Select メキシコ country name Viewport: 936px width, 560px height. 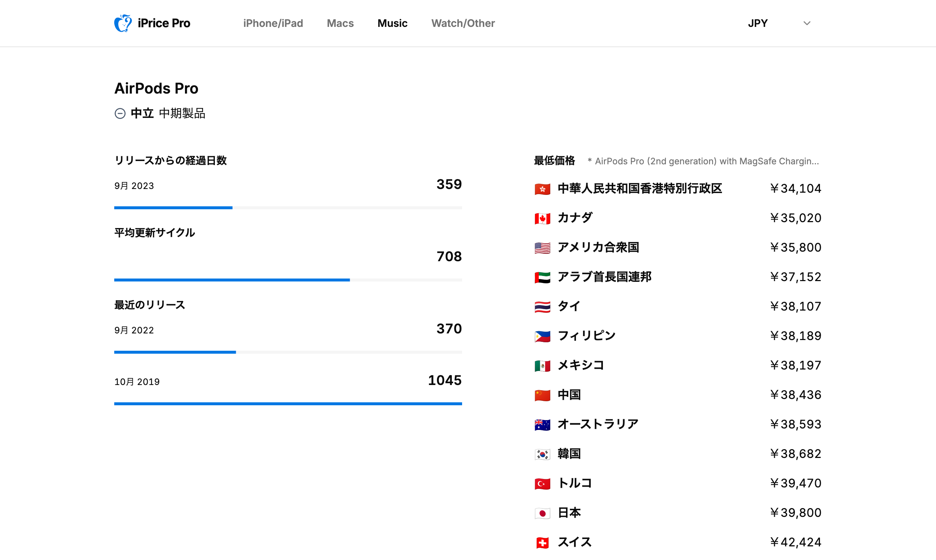pos(581,365)
